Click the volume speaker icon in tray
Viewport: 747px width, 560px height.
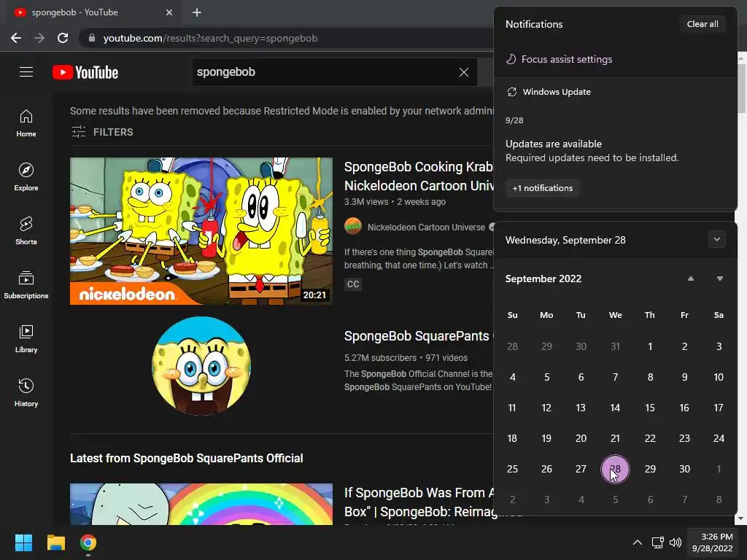(675, 542)
